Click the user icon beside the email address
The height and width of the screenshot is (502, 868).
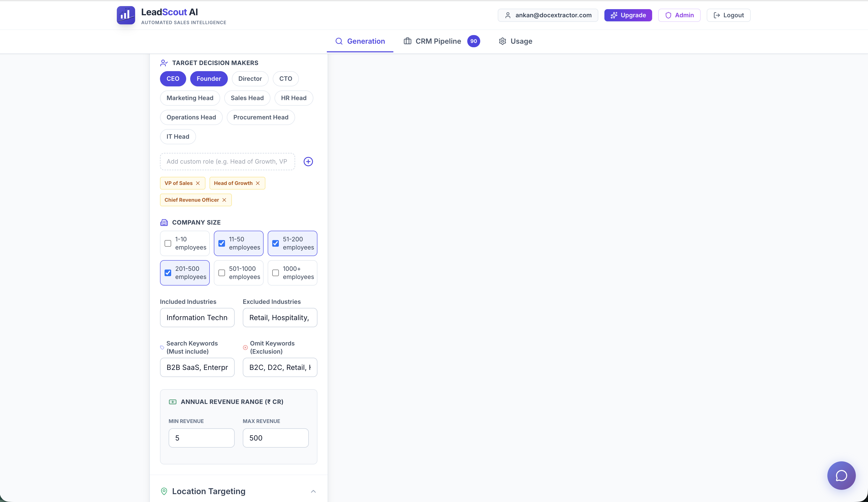507,15
